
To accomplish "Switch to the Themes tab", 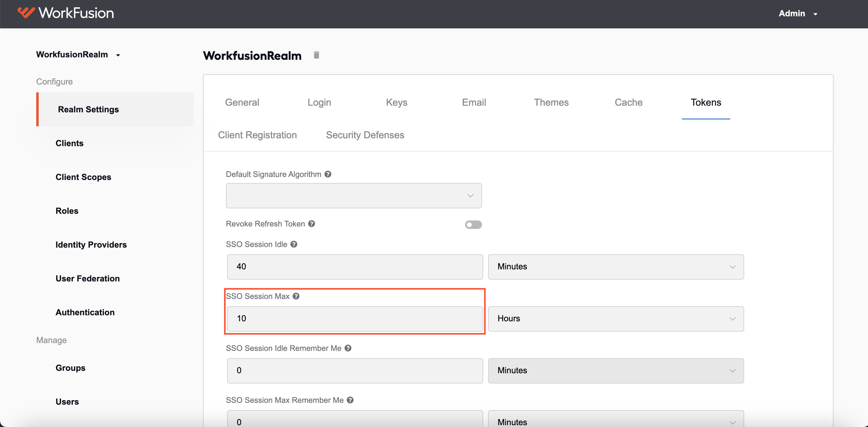I will coord(551,102).
